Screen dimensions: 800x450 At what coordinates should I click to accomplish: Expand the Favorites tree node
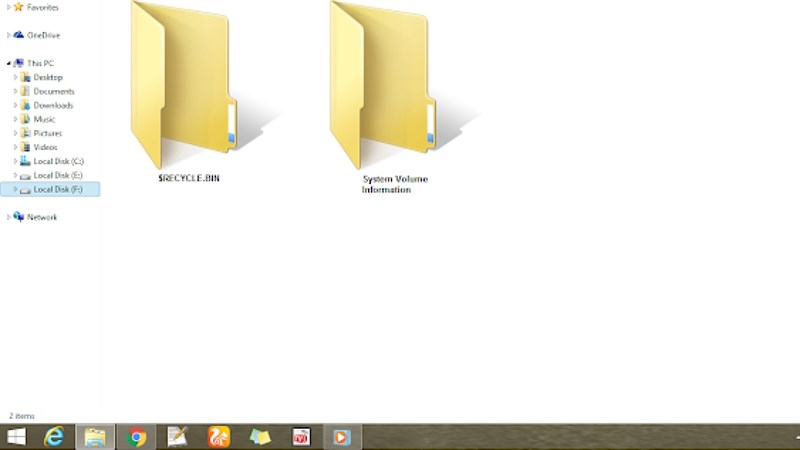pos(8,7)
